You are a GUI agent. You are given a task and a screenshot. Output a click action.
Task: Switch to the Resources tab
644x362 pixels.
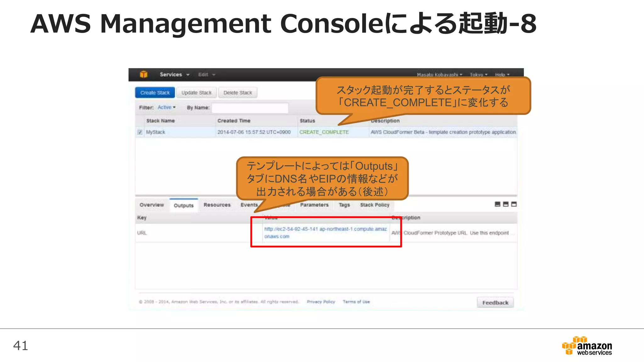(x=217, y=205)
